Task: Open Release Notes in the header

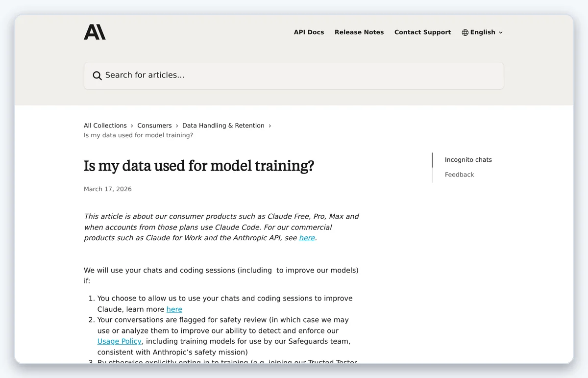Action: [x=359, y=32]
